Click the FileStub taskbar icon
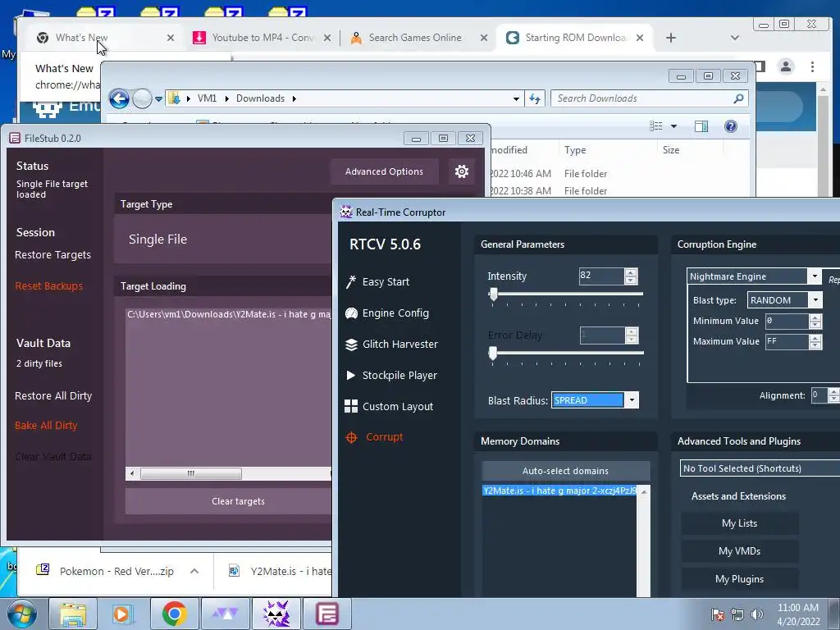 (327, 614)
